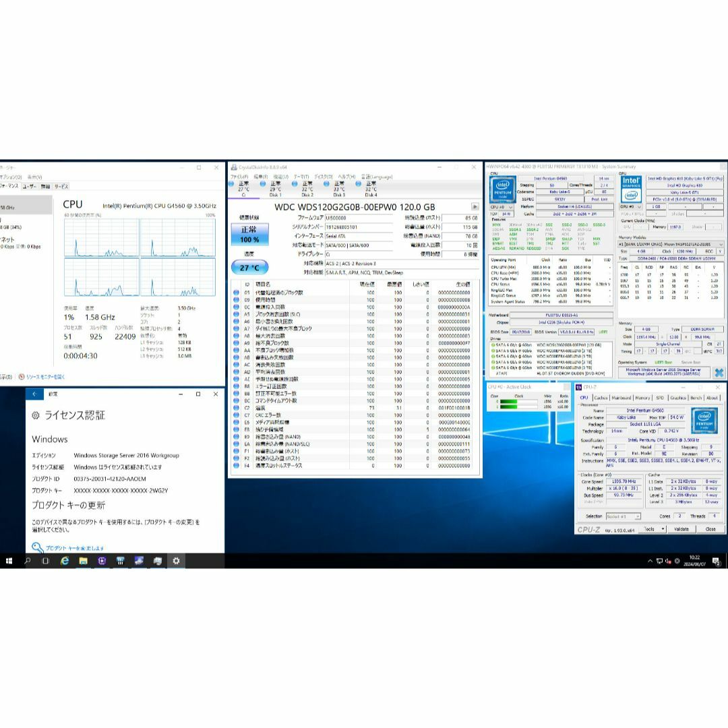The image size is (728, 728).
Task: Click the Intel Graphics logo in HWiNFO
Action: click(630, 189)
